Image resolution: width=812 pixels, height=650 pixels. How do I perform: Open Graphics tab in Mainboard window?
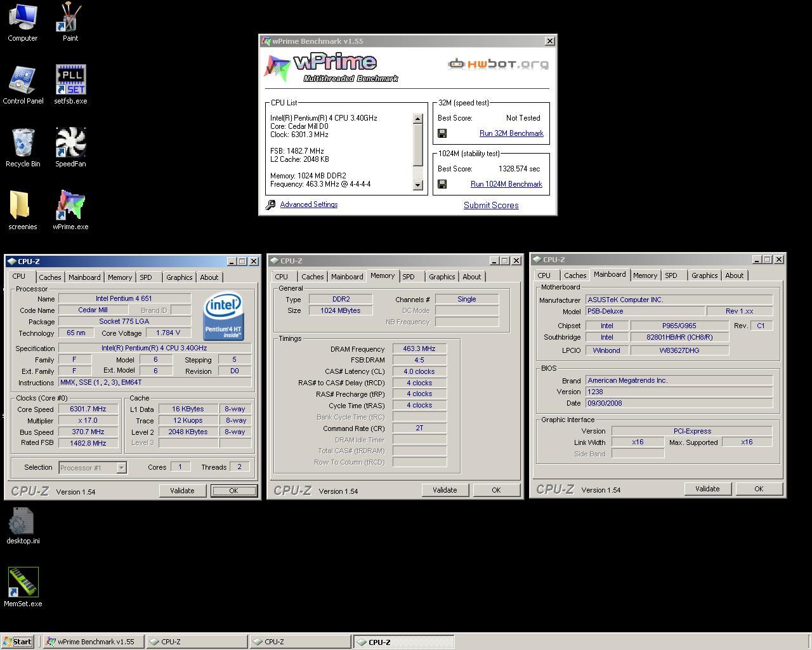tap(704, 275)
